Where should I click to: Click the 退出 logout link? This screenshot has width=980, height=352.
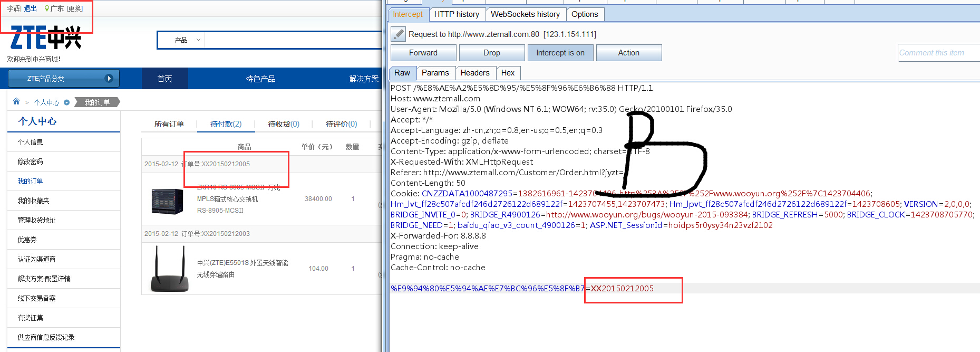pyautogui.click(x=31, y=8)
